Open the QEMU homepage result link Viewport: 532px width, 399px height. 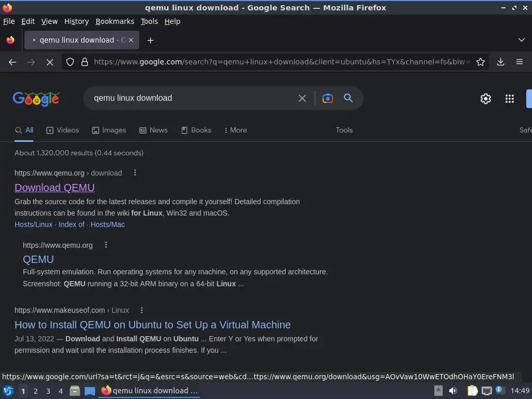[38, 260]
